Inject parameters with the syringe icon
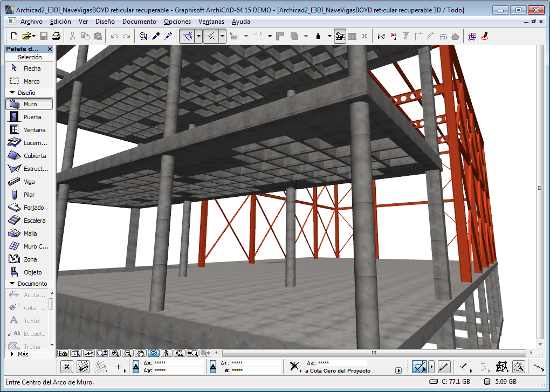The image size is (550, 392). click(x=168, y=36)
